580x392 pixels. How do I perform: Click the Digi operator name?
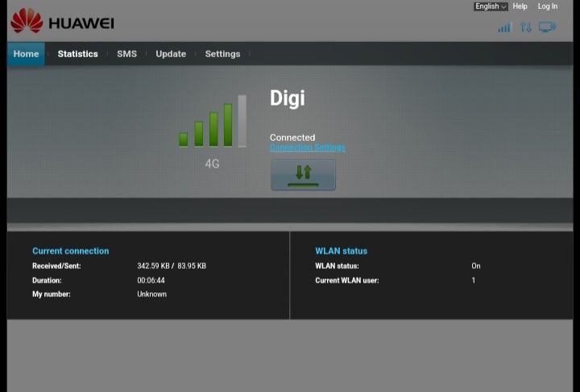288,98
